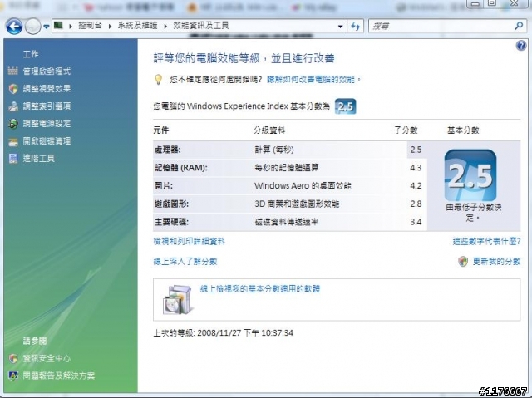Viewport: 532px width, 398px height.
Task: Open 這些數字代表什麼? link
Action: tap(486, 242)
